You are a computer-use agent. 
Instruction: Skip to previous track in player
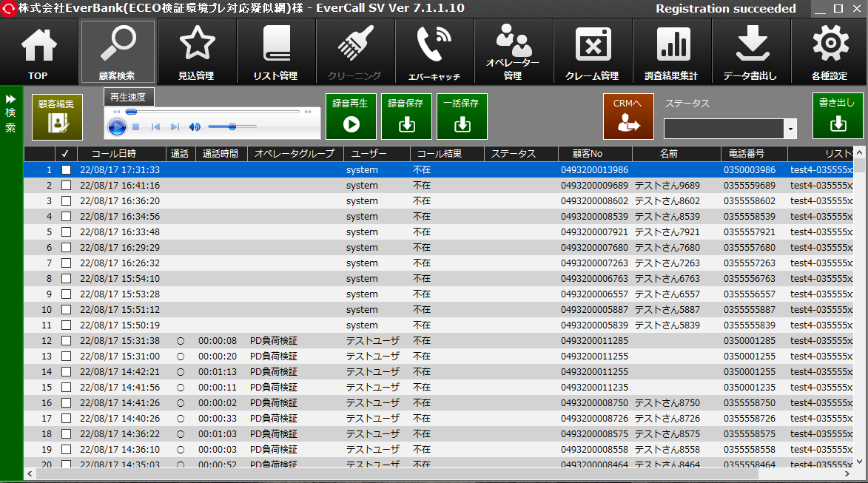[x=155, y=126]
